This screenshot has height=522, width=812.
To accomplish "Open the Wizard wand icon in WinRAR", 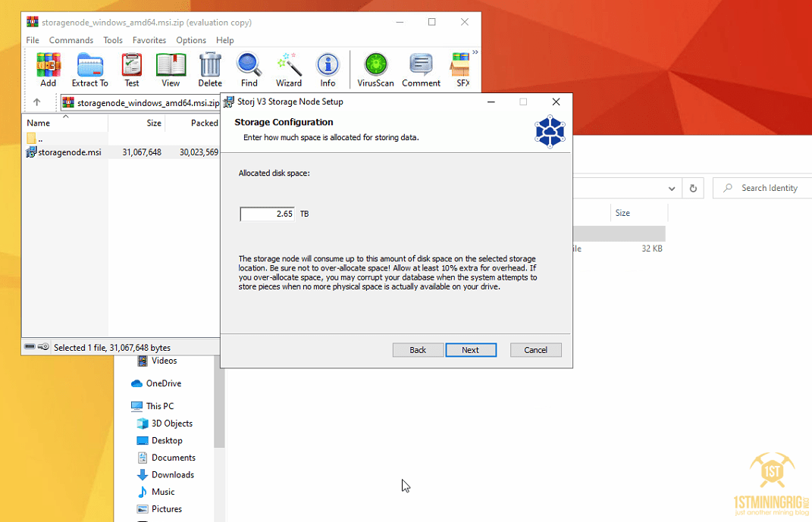I will 288,70.
